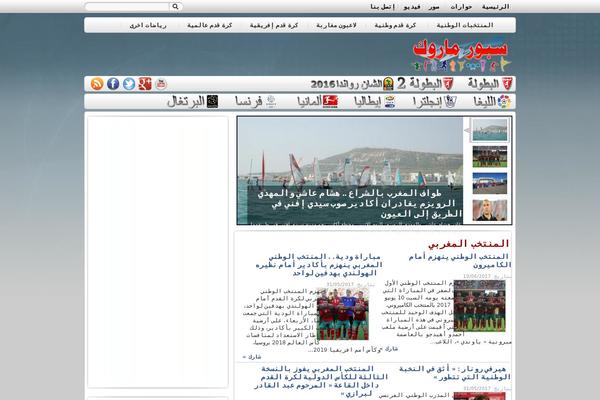
Task: Select كرة قدم إفريقية navigation tab
Action: pyautogui.click(x=274, y=25)
